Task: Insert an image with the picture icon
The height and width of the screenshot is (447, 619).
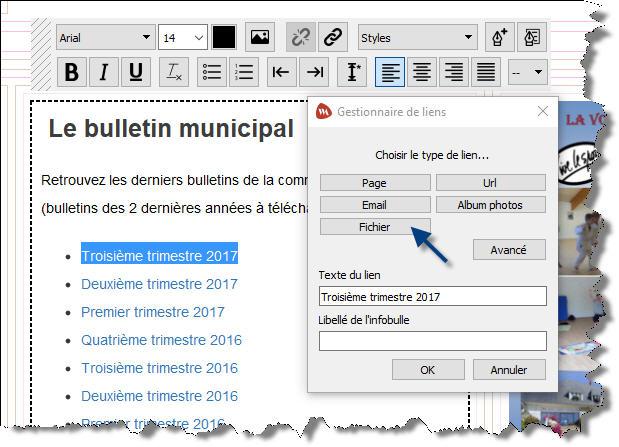Action: tap(260, 37)
